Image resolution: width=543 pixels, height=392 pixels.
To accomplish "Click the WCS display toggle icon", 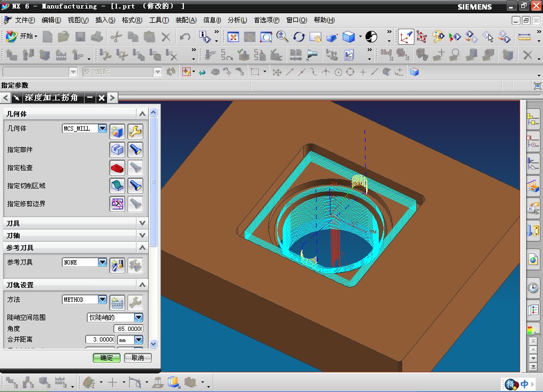I will tap(406, 36).
